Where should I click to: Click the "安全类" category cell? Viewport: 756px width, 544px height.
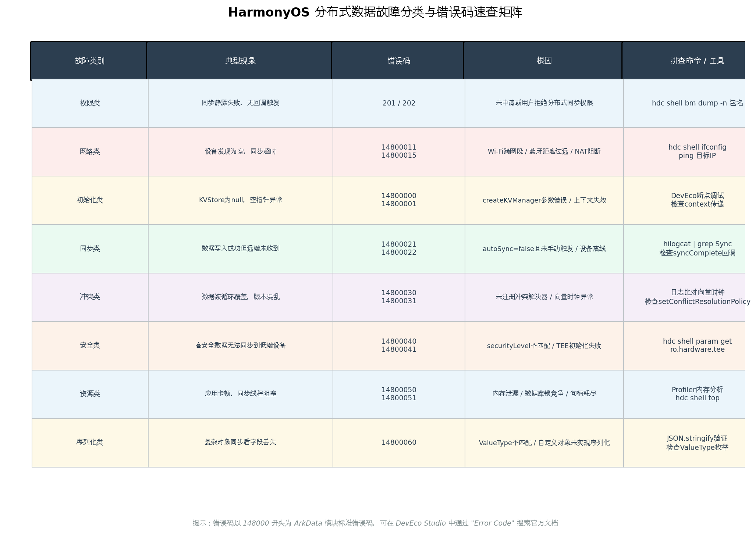pos(90,346)
